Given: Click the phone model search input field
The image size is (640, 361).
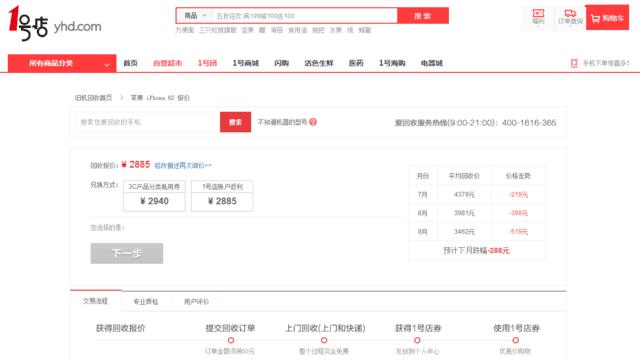Looking at the screenshot, I should point(147,122).
